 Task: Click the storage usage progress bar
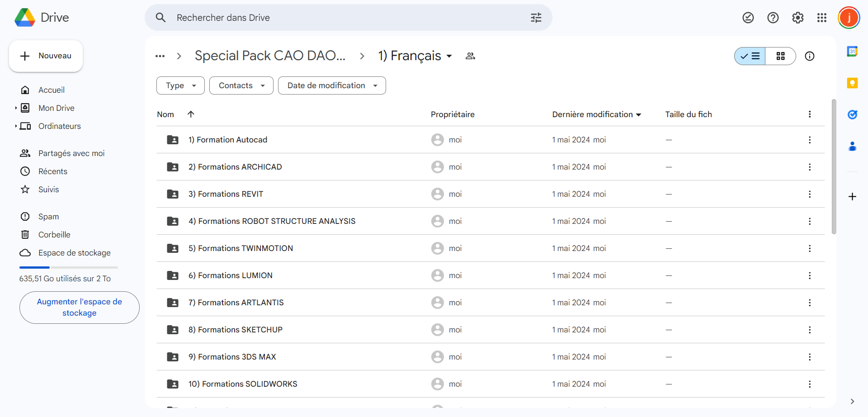click(x=69, y=268)
